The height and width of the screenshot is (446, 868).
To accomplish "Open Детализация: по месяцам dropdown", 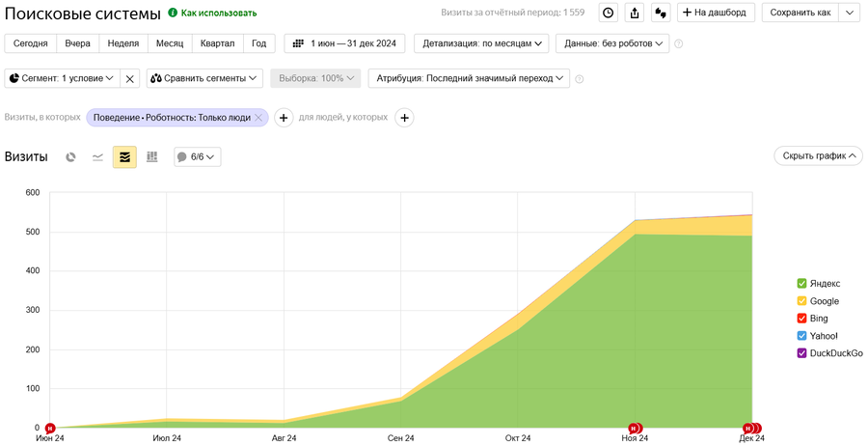I will [x=481, y=43].
